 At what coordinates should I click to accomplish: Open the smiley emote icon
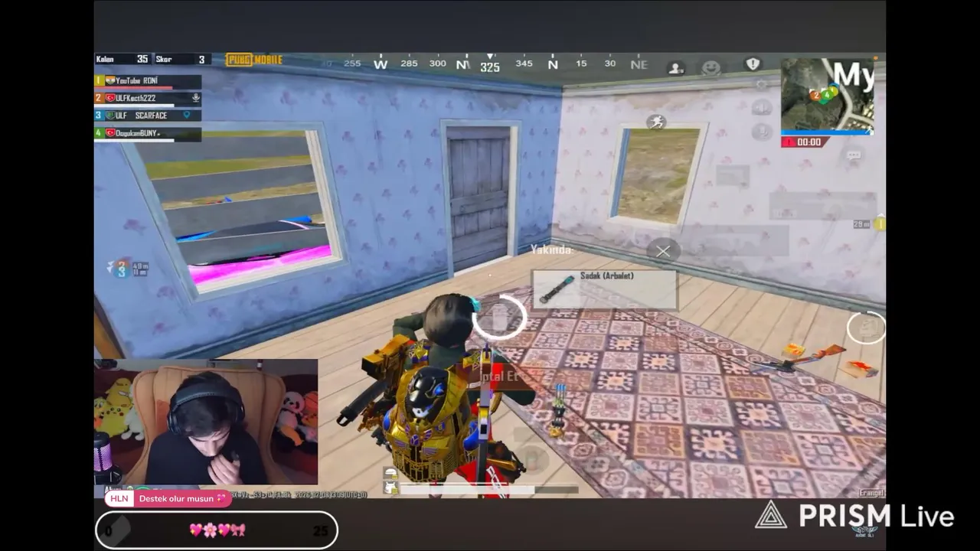pyautogui.click(x=711, y=68)
